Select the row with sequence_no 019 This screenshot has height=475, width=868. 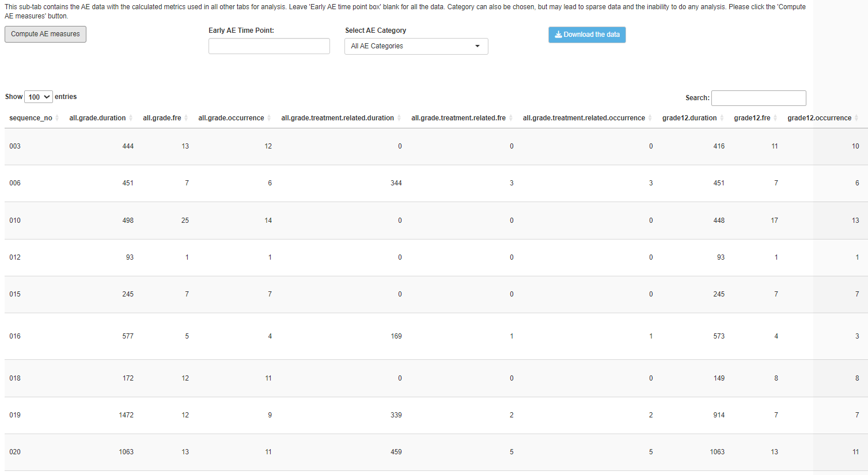15,415
